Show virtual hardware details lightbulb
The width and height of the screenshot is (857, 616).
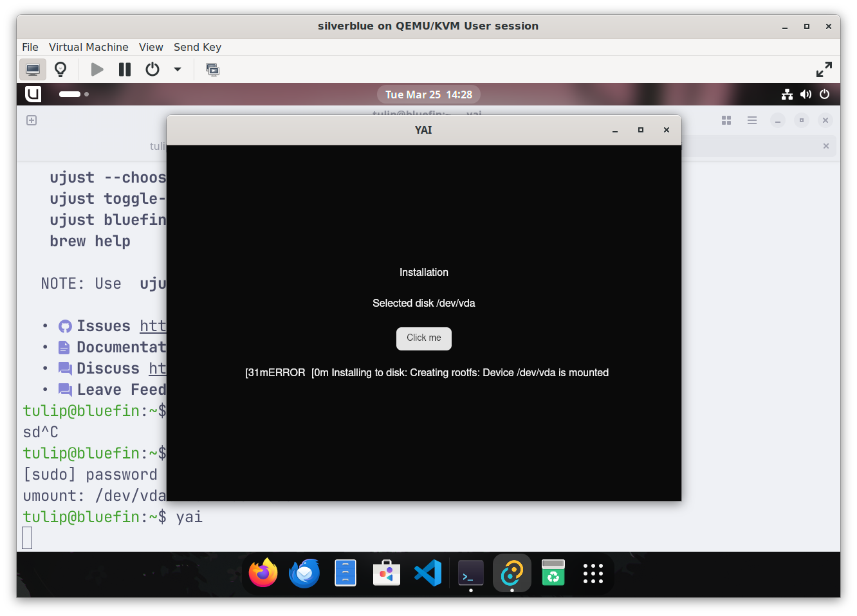60,69
